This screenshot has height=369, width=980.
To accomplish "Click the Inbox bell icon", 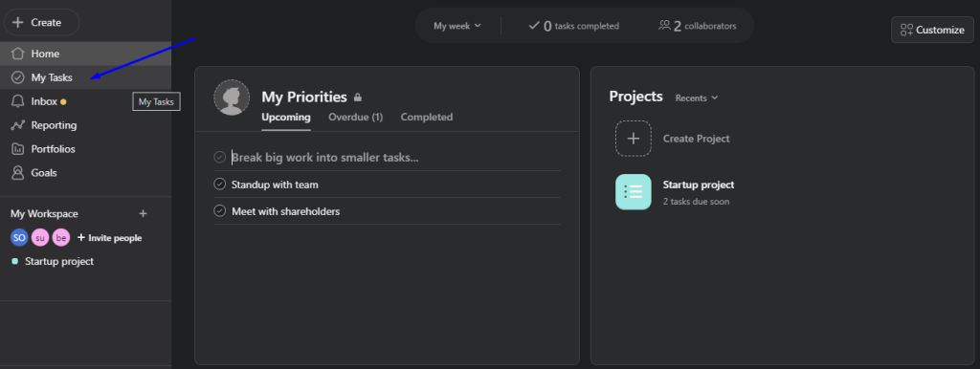I will [18, 101].
